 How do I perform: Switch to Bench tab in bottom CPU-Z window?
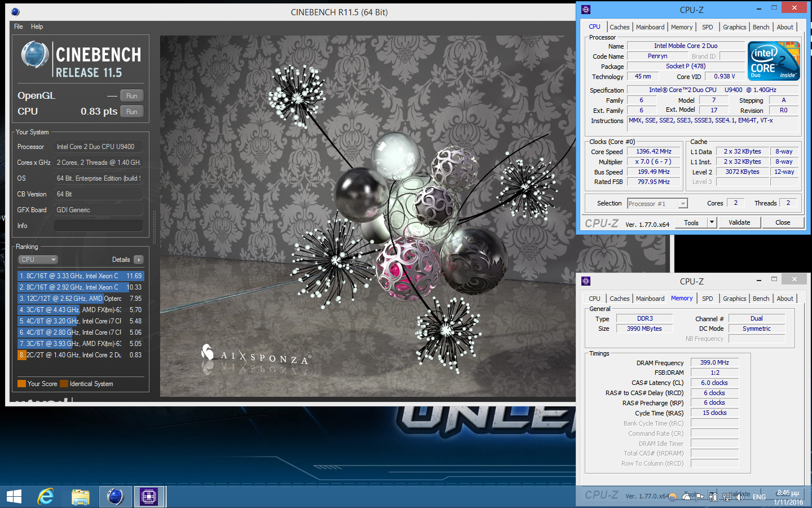761,299
